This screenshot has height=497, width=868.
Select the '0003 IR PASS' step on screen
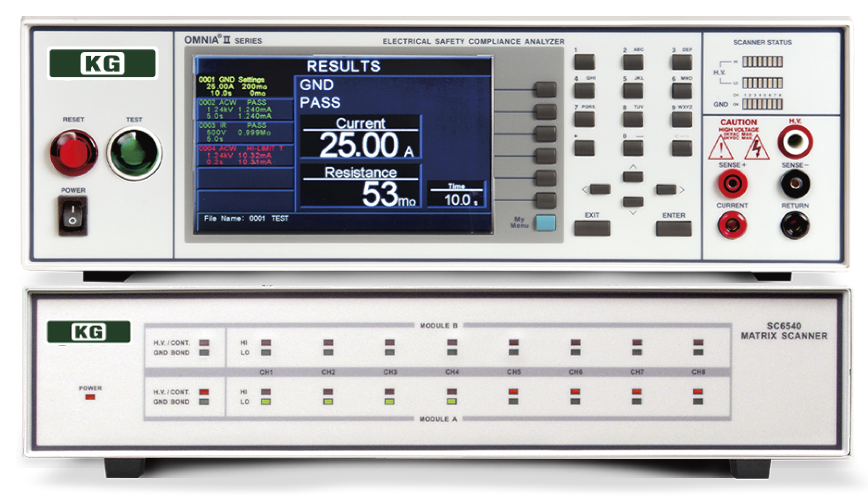244,132
